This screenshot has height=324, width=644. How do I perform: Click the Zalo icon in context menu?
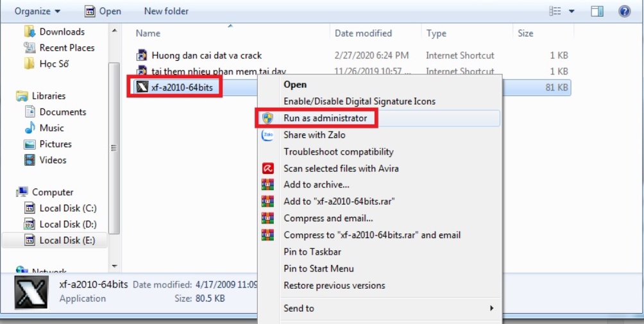click(x=268, y=135)
